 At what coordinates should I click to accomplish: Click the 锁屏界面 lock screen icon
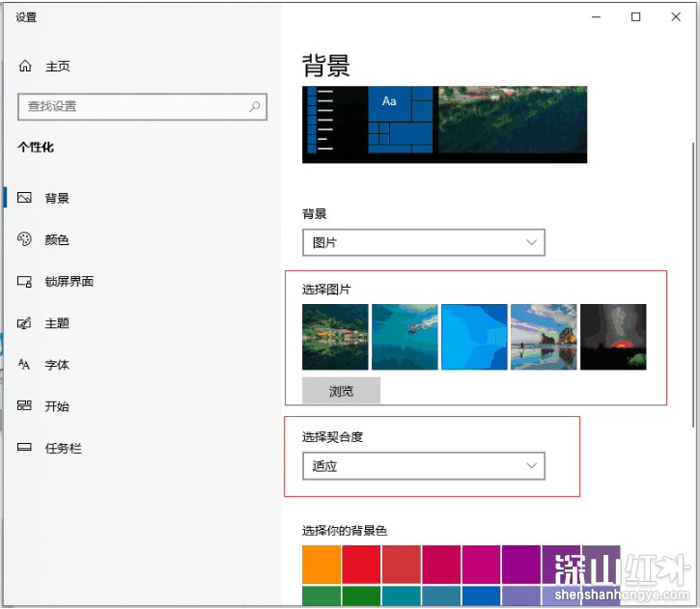(24, 282)
